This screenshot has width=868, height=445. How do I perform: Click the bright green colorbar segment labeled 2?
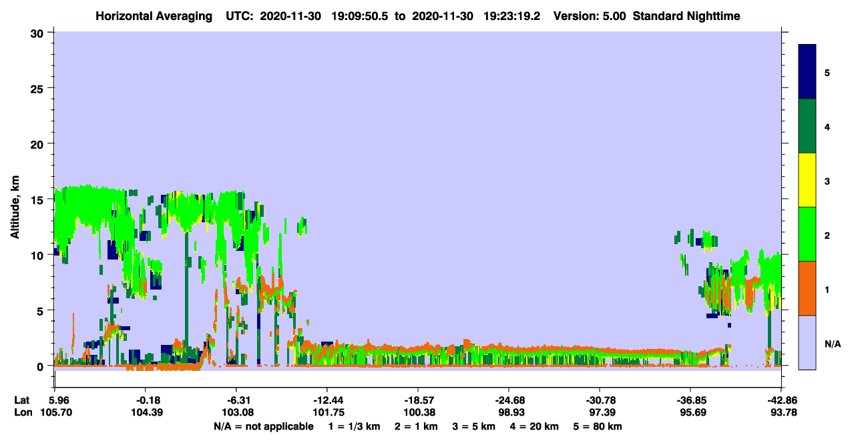(807, 234)
